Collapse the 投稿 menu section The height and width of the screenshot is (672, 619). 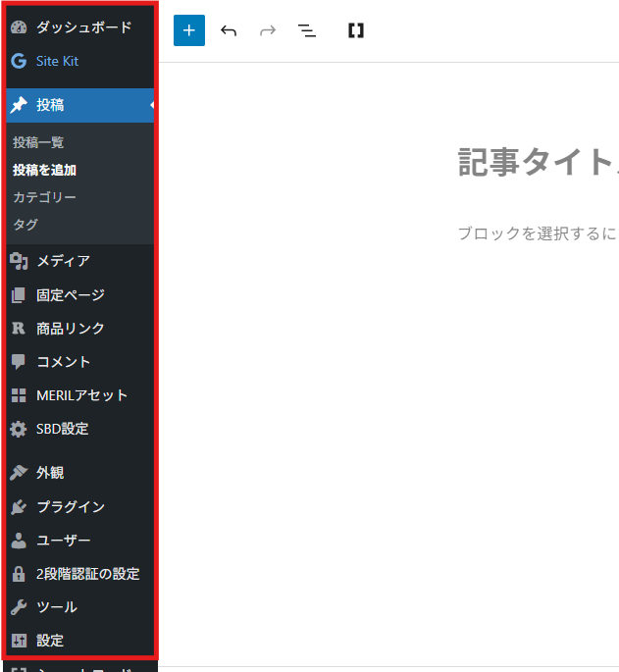pyautogui.click(x=51, y=105)
